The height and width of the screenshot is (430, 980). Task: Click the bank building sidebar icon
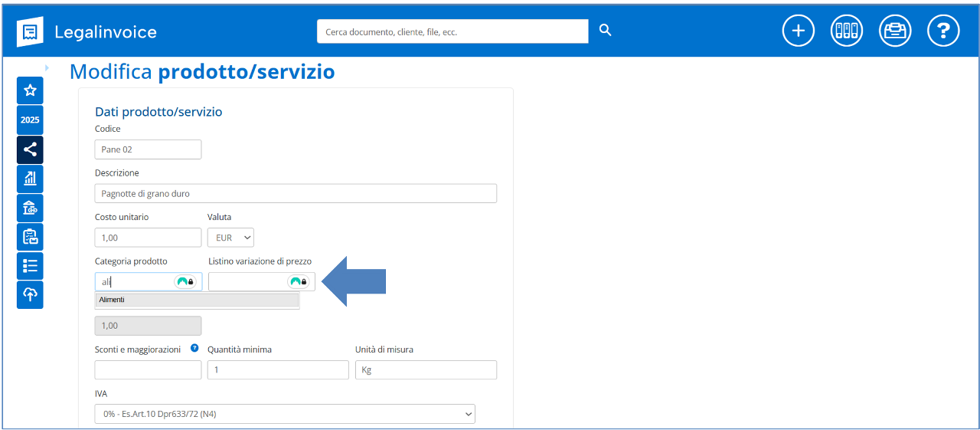tap(30, 208)
